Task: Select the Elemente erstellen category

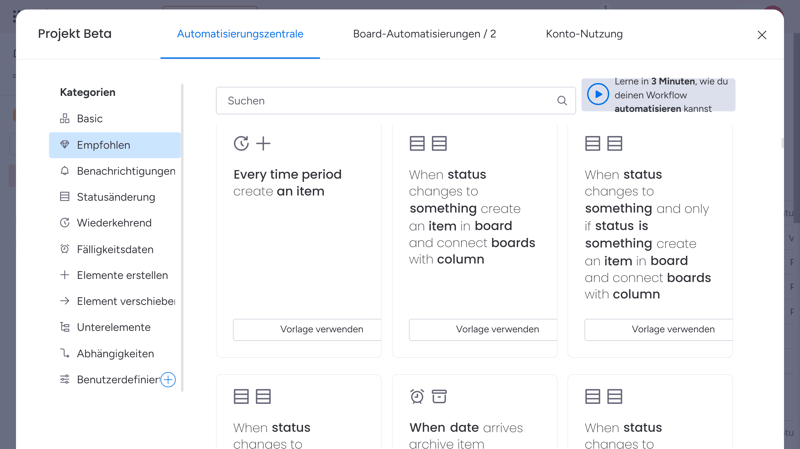Action: tap(122, 275)
